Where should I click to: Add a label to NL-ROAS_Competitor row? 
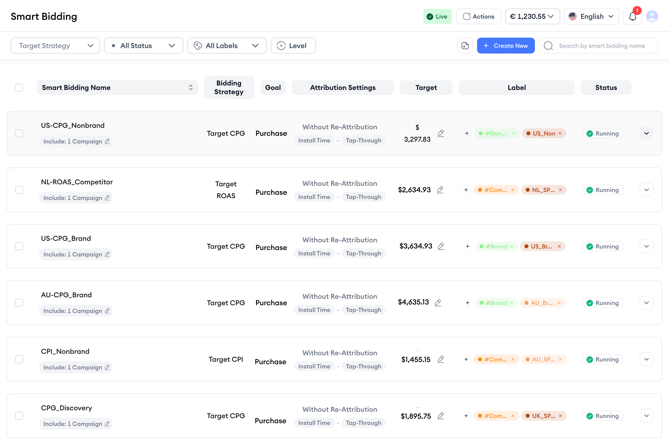coord(466,190)
